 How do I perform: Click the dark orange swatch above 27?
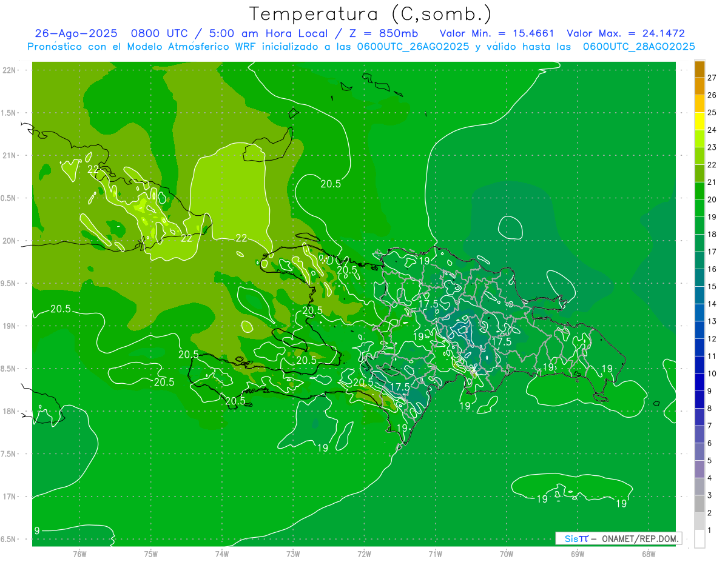click(699, 69)
